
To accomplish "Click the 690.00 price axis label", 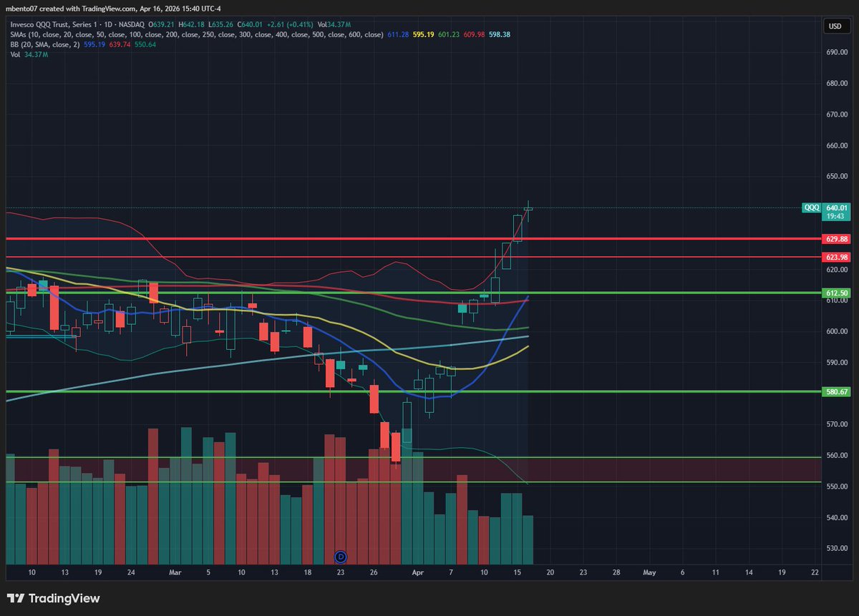I will [x=836, y=53].
